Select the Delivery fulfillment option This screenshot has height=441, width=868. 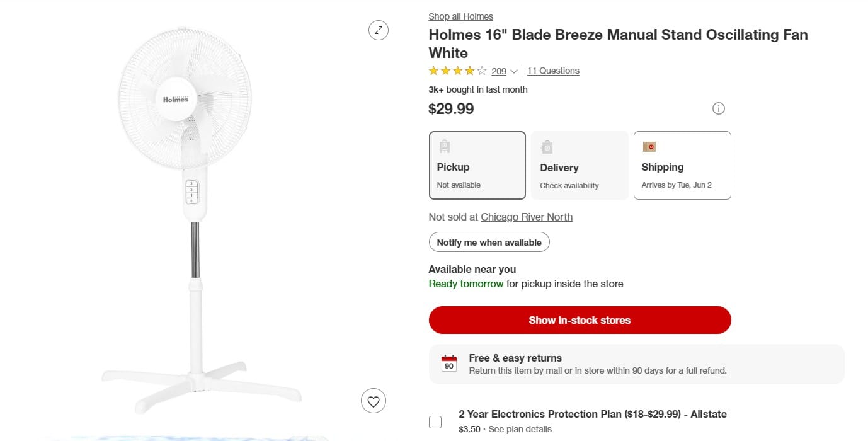click(580, 165)
